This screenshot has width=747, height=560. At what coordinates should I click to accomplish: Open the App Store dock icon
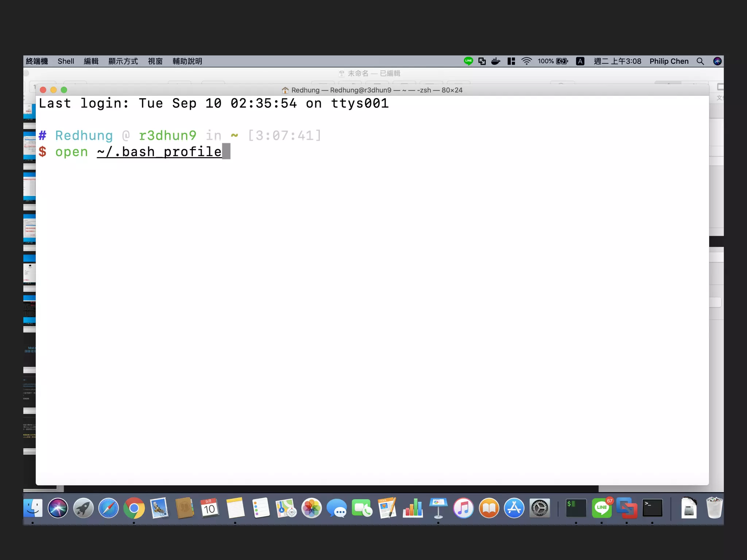coord(514,508)
